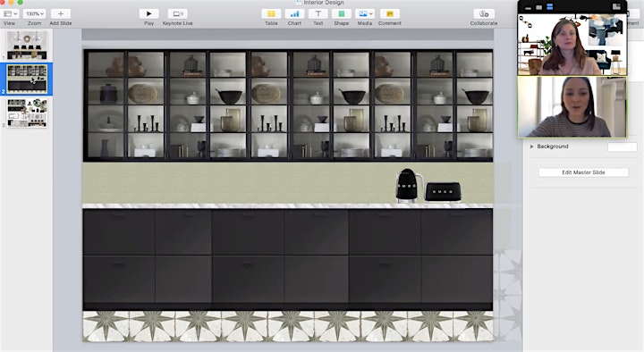The width and height of the screenshot is (644, 352).
Task: Expand the Background disclosure triangle
Action: [x=532, y=147]
